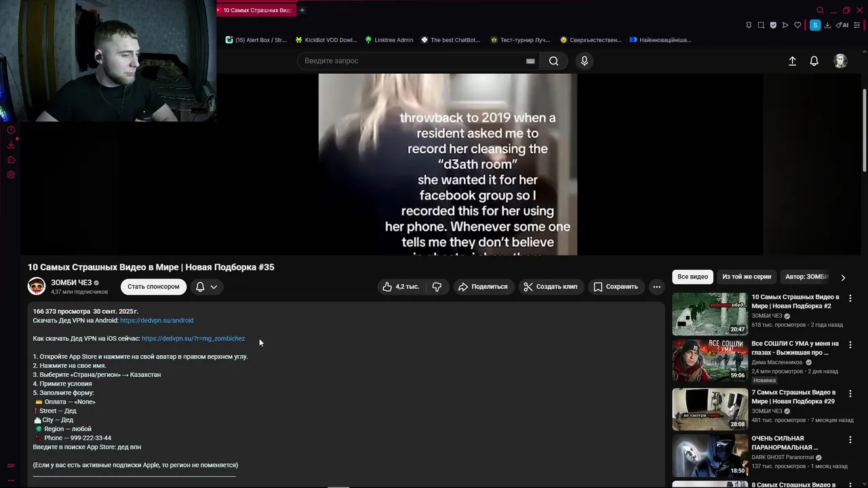Open new tab with plus button
Image resolution: width=868 pixels, height=488 pixels.
302,10
